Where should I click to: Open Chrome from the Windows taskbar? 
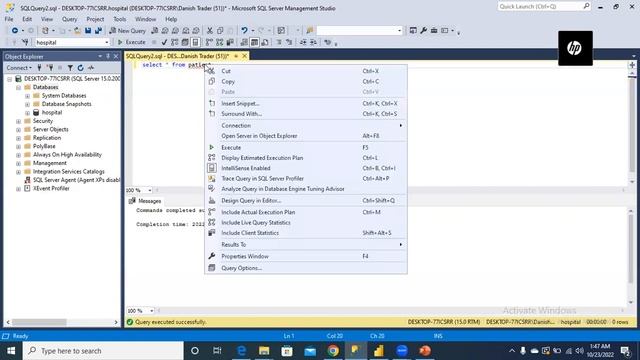[333, 351]
